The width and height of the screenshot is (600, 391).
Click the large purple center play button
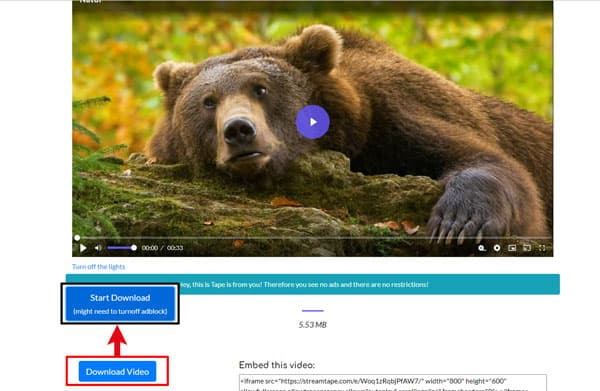pos(313,122)
